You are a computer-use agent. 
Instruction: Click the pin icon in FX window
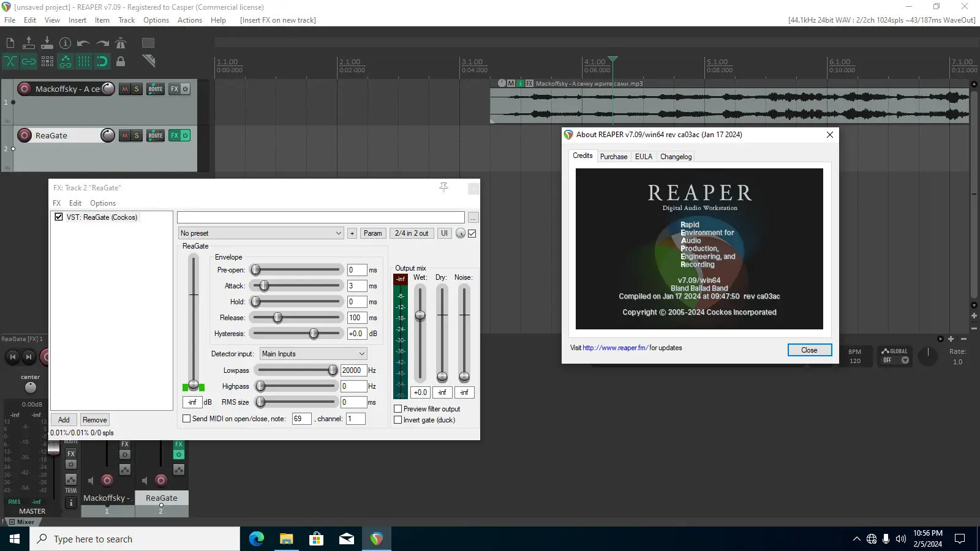click(x=444, y=187)
